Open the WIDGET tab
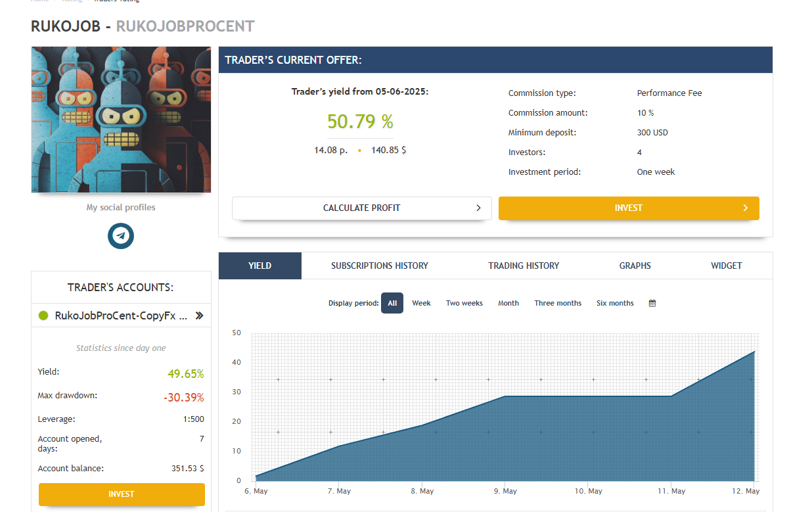 coord(727,266)
